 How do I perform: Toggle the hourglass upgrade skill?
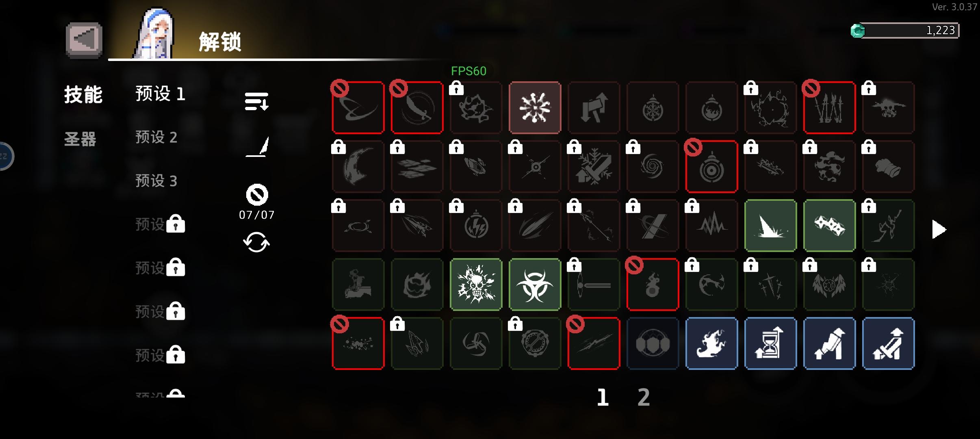point(770,343)
